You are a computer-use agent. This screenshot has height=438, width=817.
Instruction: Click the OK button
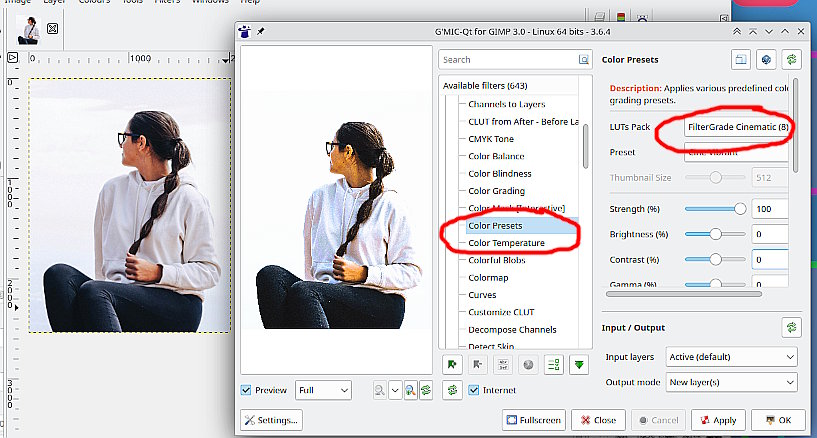click(778, 420)
